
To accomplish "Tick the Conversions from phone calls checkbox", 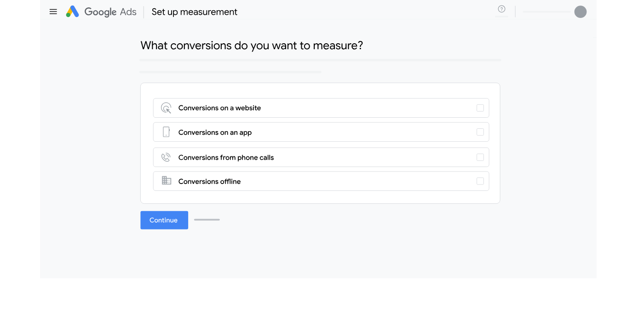I will point(480,157).
